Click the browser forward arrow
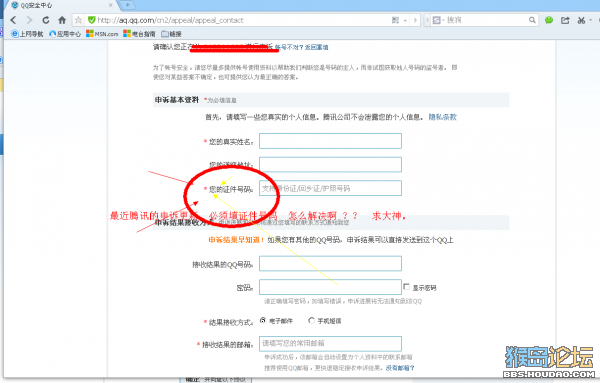The height and width of the screenshot is (383, 600). point(29,20)
